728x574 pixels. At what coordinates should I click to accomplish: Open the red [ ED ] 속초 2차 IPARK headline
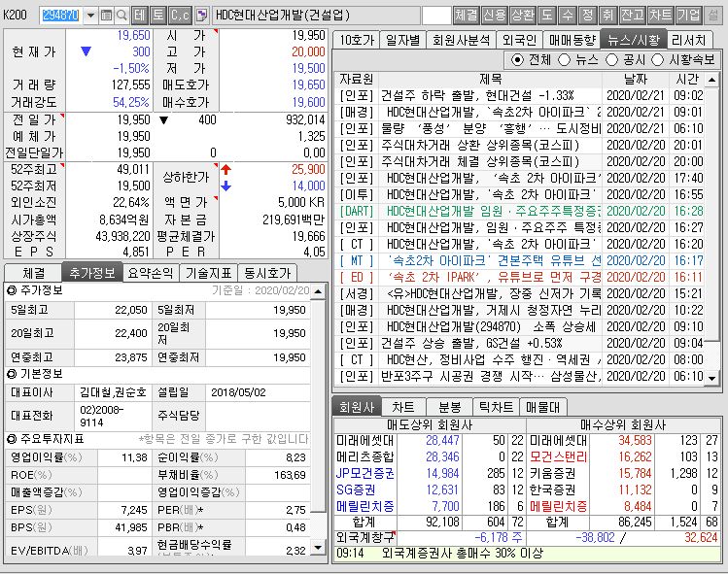click(493, 278)
